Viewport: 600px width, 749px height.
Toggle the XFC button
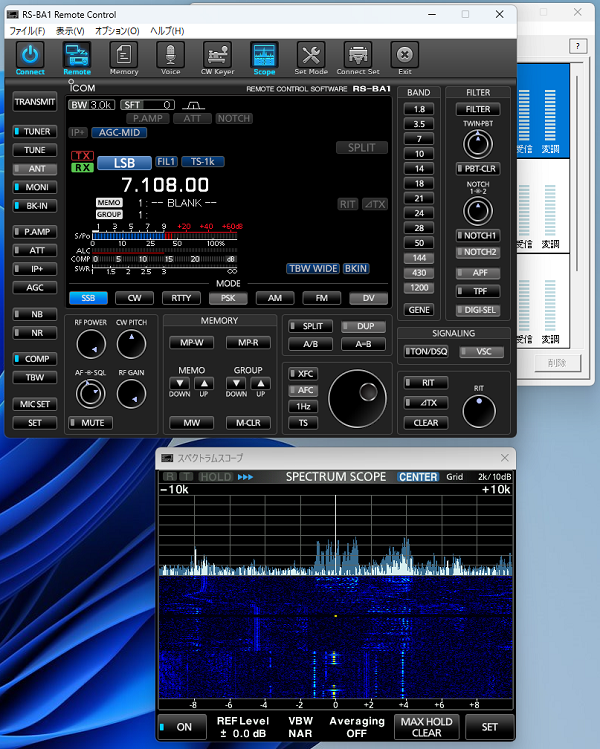pyautogui.click(x=303, y=374)
